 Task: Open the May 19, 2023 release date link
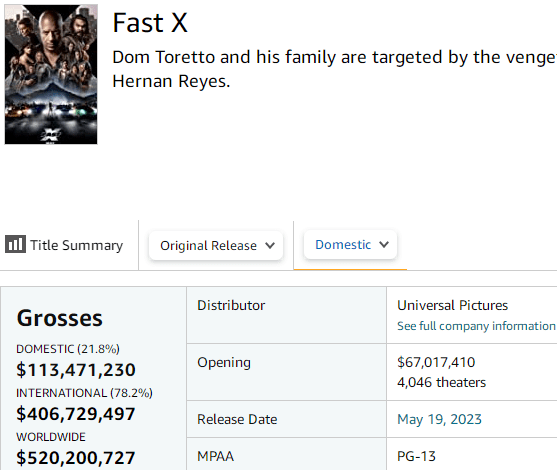[x=439, y=419]
